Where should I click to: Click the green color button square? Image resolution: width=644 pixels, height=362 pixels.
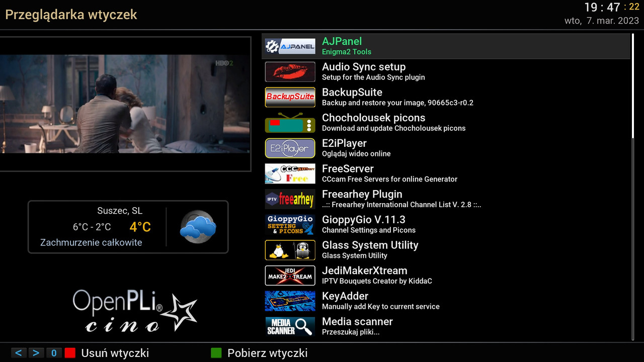pos(216,353)
